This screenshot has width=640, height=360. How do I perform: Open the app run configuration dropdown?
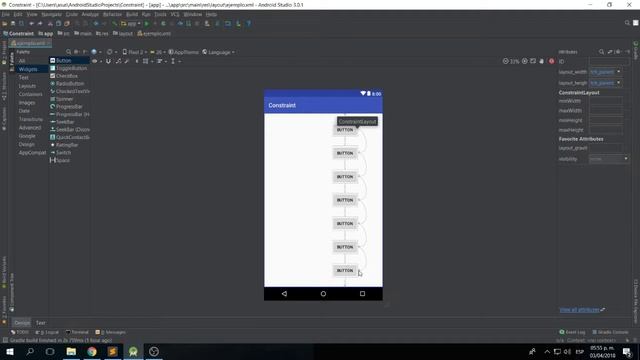131,24
